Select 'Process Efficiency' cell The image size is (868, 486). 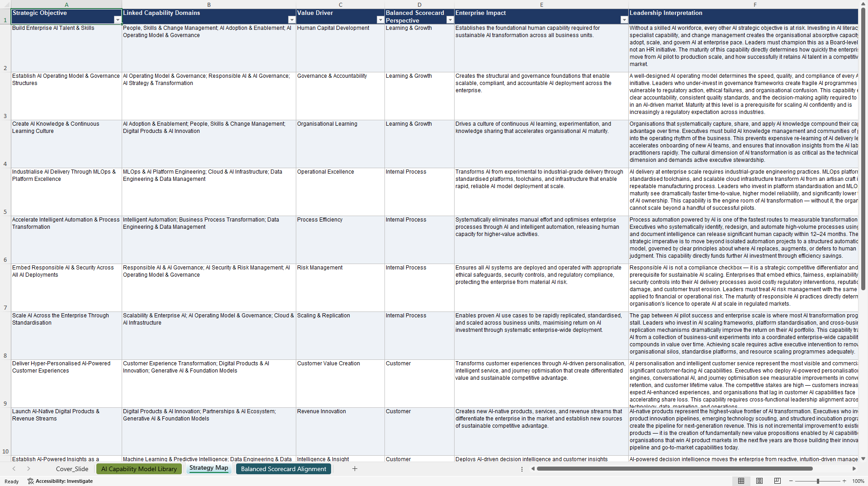(340, 240)
